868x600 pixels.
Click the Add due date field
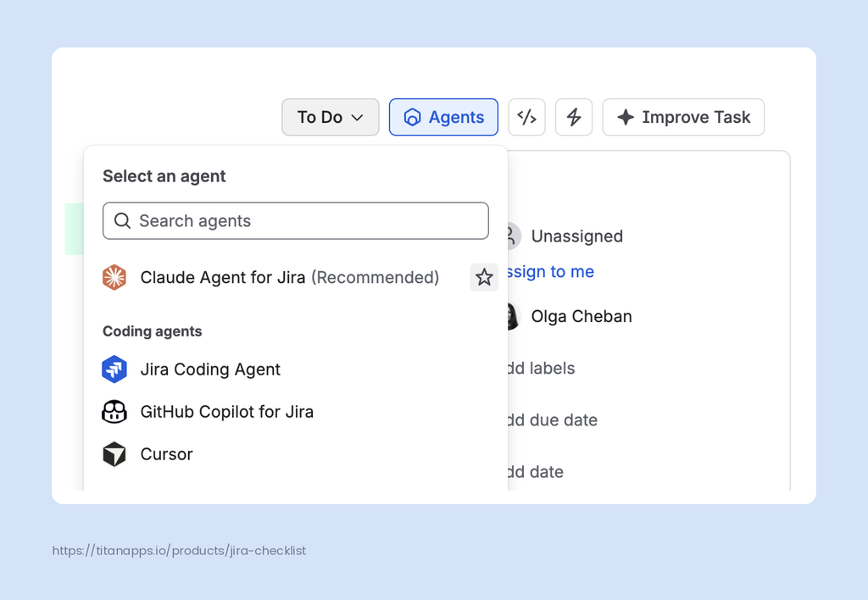pyautogui.click(x=553, y=420)
